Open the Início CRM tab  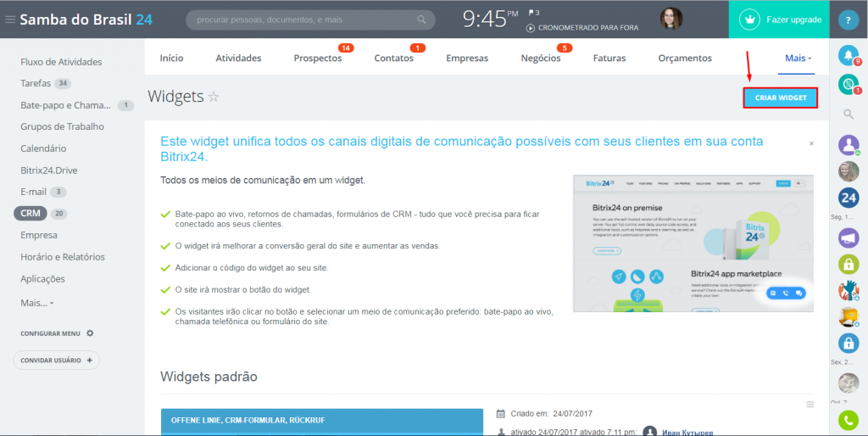[171, 59]
